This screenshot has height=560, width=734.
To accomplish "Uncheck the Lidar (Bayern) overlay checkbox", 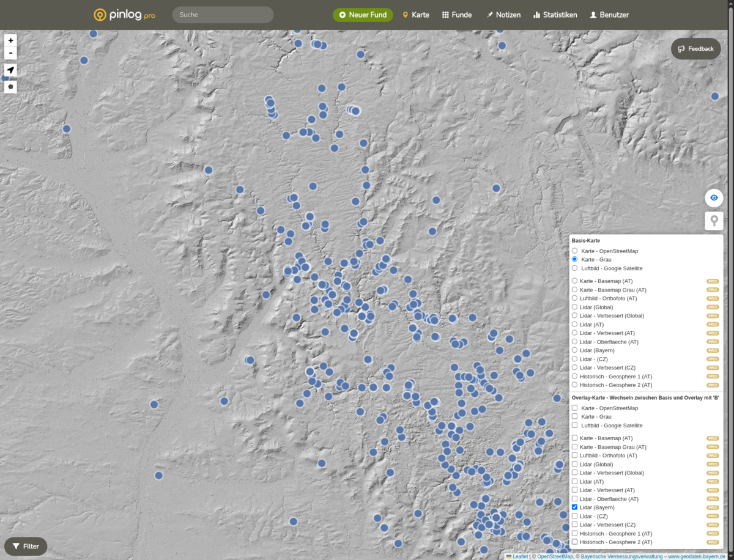I will [x=574, y=507].
